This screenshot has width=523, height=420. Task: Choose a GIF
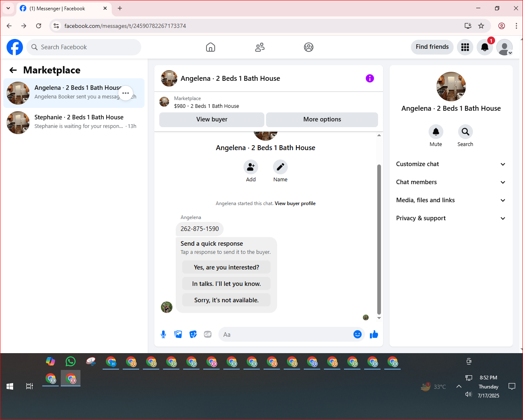(x=208, y=334)
